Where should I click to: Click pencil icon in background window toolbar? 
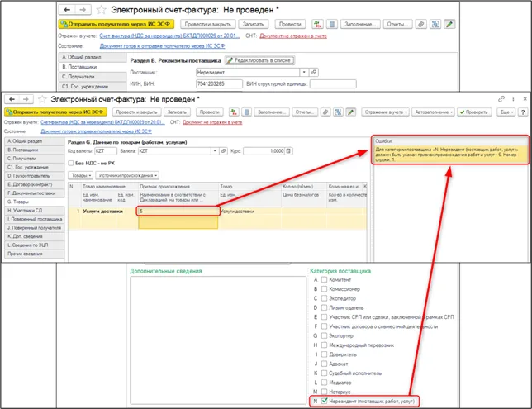tap(449, 24)
